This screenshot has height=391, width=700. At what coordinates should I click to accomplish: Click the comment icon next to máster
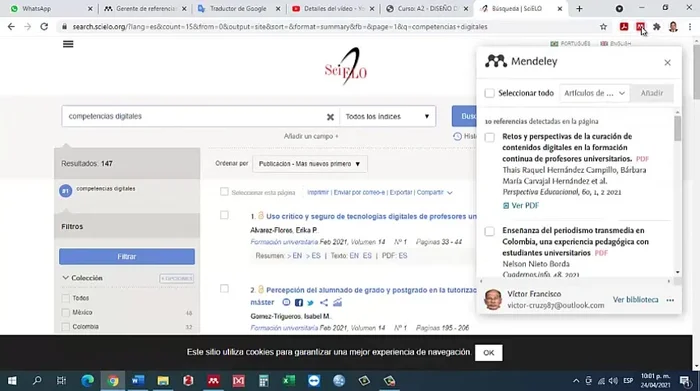[x=286, y=302]
